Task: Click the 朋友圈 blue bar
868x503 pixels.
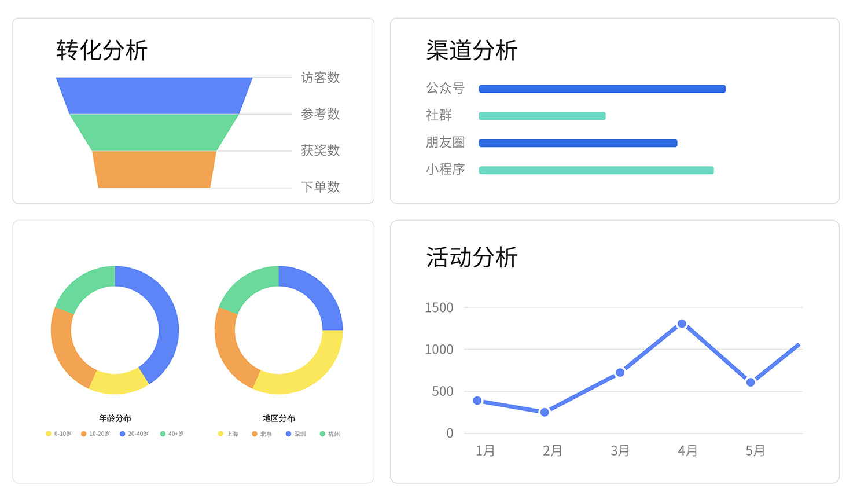Action: 578,143
